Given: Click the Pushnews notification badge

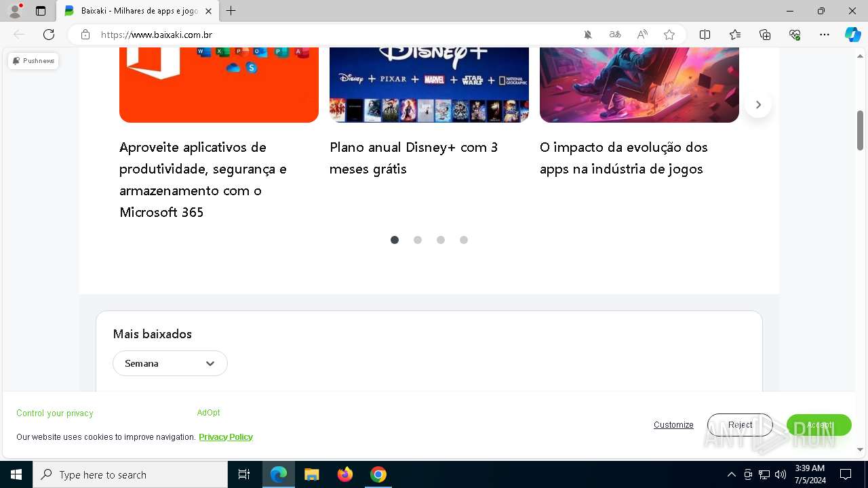Looking at the screenshot, I should coord(33,61).
